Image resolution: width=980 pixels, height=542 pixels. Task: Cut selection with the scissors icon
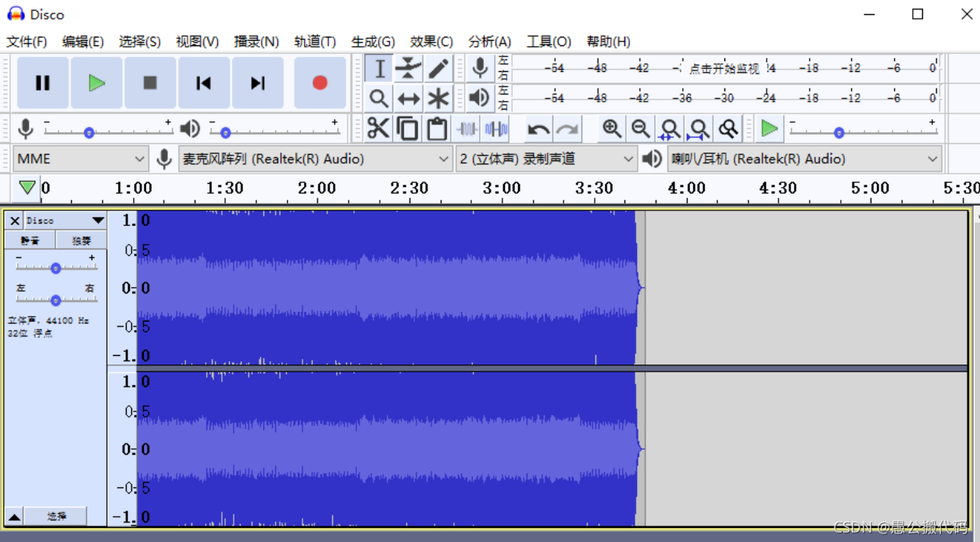tap(378, 128)
